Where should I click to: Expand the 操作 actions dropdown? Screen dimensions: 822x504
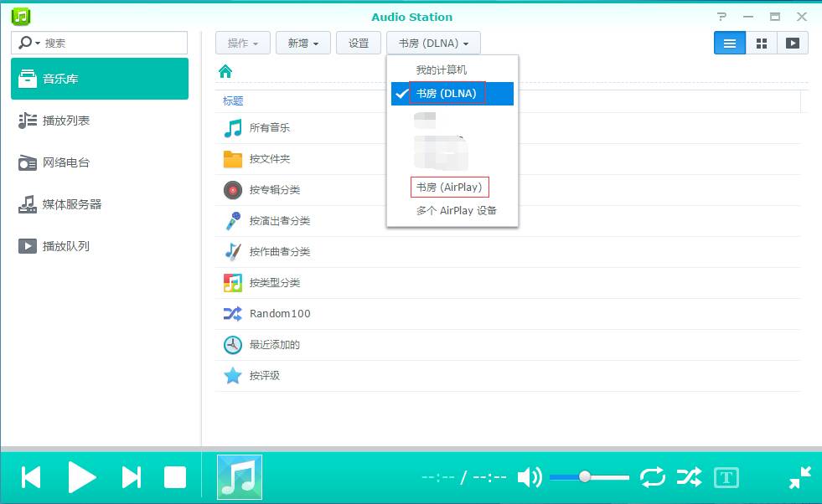coord(243,43)
